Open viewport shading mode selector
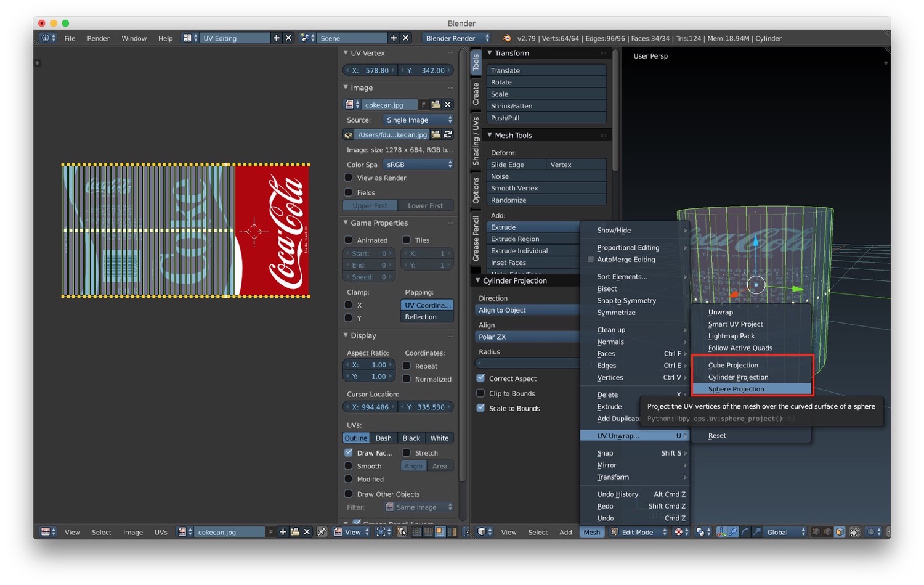This screenshot has width=924, height=585. pos(682,532)
